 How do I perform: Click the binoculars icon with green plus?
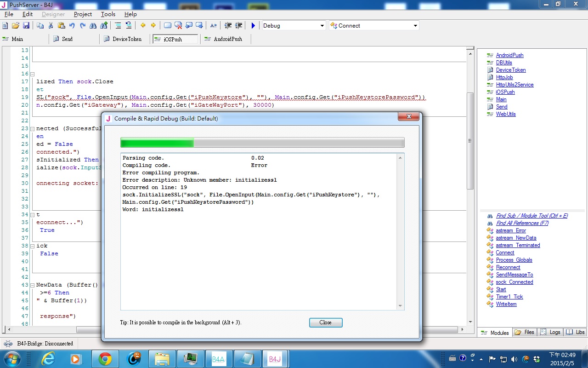[104, 26]
